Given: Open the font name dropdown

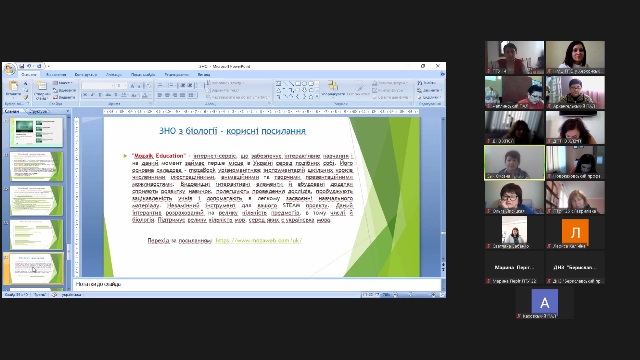Looking at the screenshot, I should click(97, 86).
